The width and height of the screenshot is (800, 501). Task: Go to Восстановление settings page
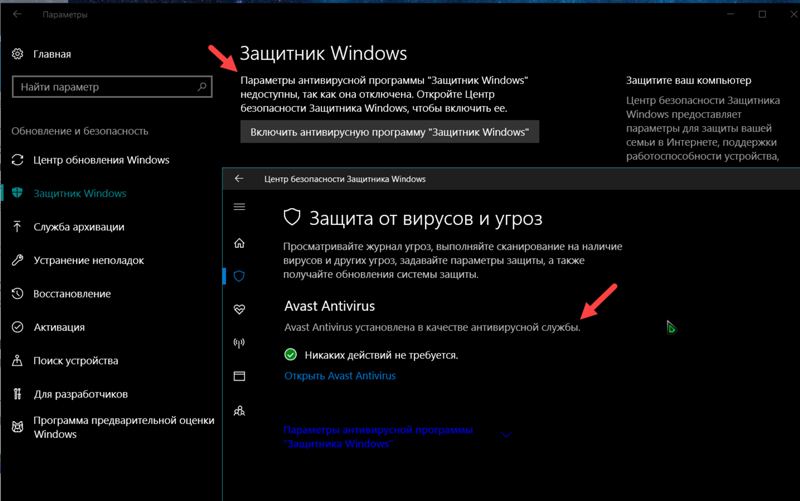[x=72, y=293]
